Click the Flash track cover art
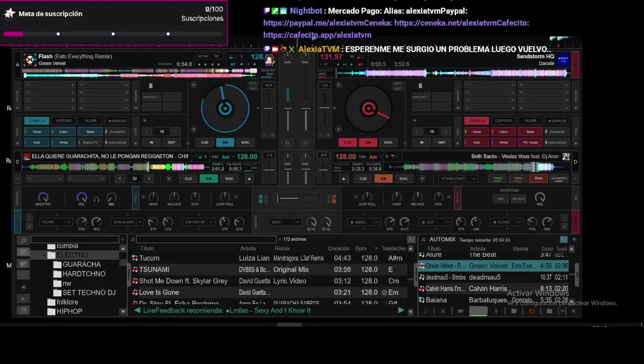The image size is (644, 364). (30, 60)
